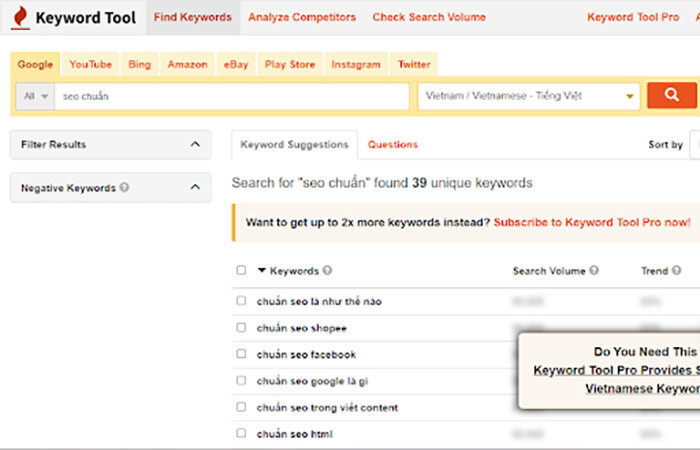Click the 'chuẩn seo google là gì' keyword
Viewport: 700px width, 450px height.
pyautogui.click(x=312, y=381)
